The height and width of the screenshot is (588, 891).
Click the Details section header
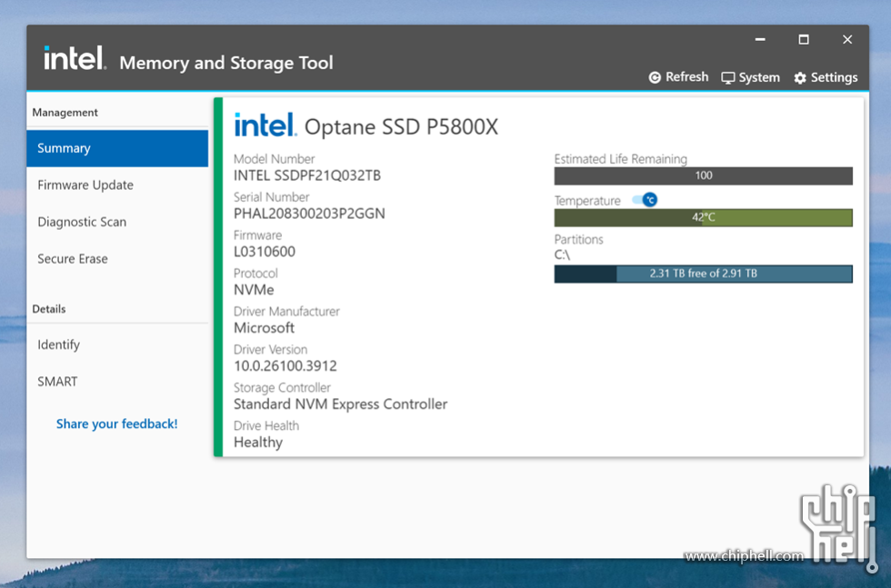49,309
